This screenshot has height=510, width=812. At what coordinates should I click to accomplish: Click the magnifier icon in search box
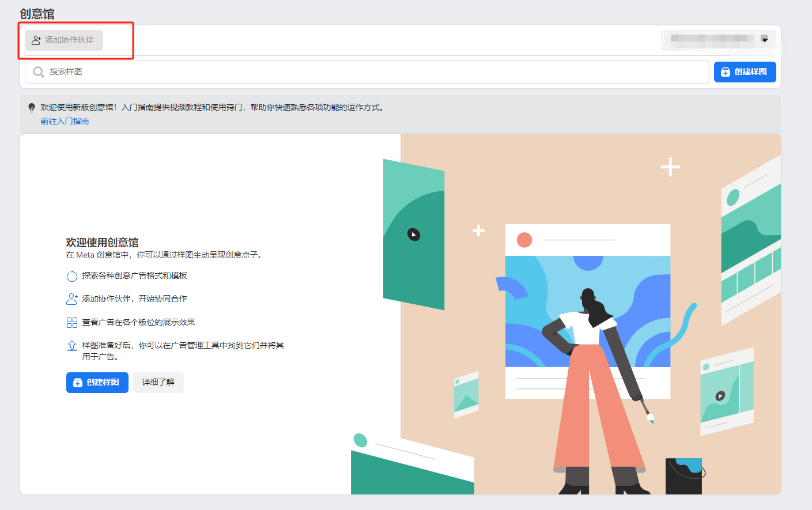click(39, 72)
